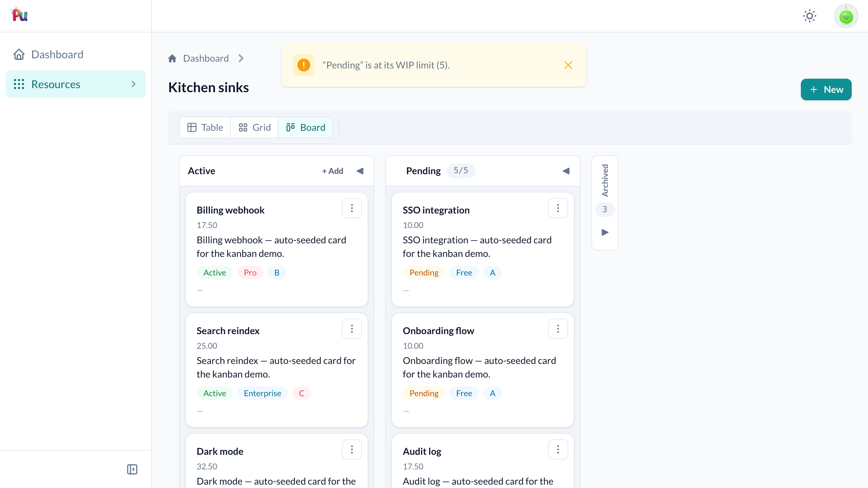Screen dimensions: 868x488
Task: Switch to Grid view
Action: tap(255, 127)
